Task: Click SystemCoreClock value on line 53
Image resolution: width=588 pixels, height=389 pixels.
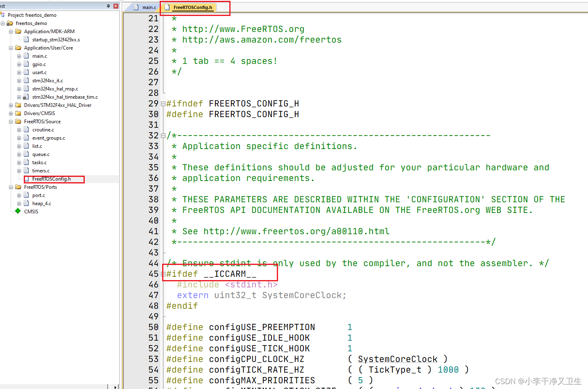Action: point(398,359)
